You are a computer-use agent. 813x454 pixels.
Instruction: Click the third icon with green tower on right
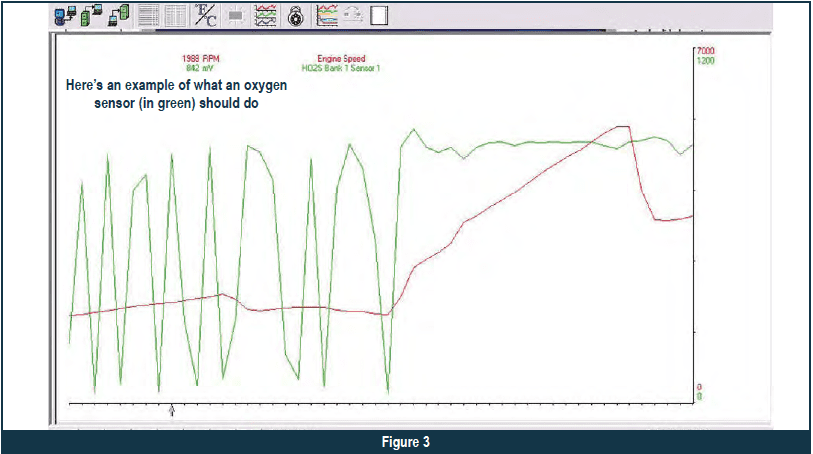pyautogui.click(x=119, y=14)
